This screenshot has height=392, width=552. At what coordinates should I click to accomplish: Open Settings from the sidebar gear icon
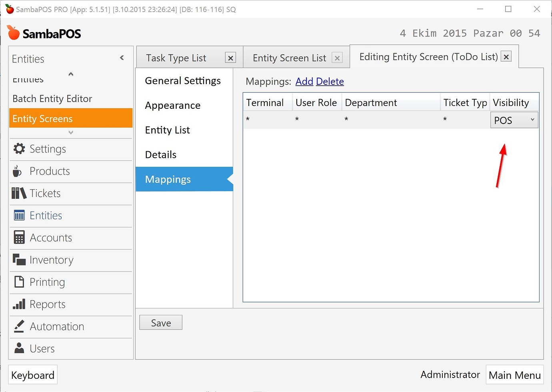19,148
